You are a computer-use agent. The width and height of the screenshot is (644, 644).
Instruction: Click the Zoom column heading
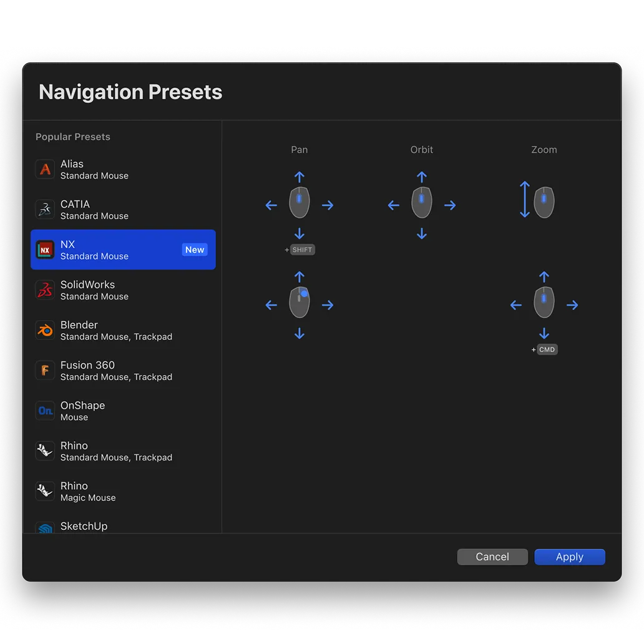click(544, 150)
